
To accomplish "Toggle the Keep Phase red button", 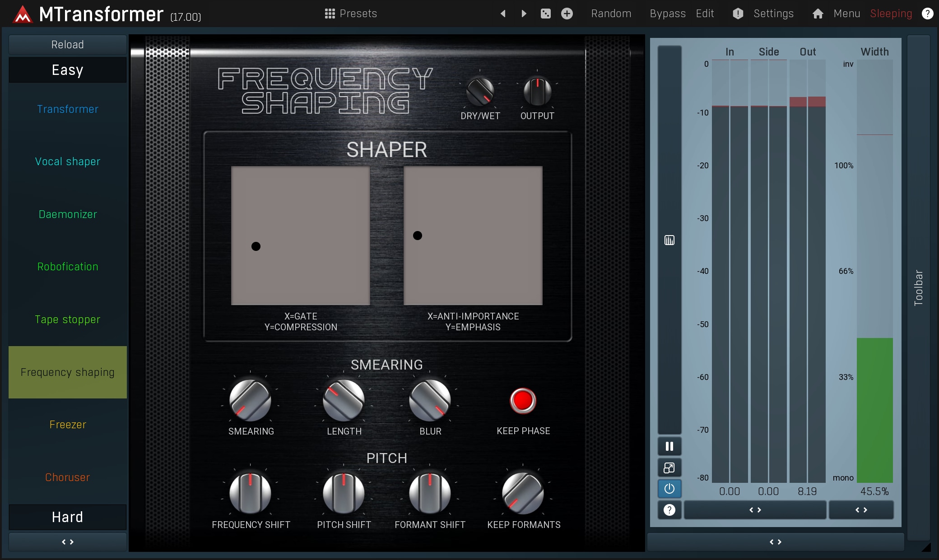I will click(523, 400).
